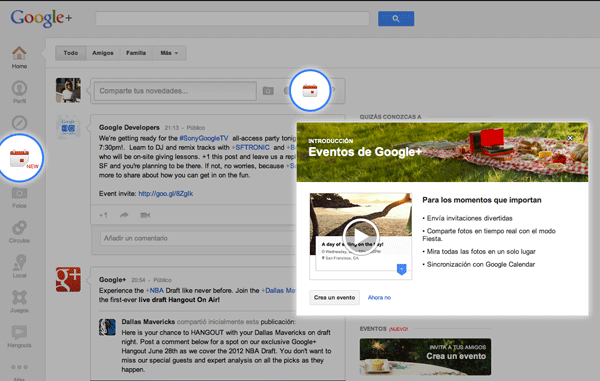Screen dimensions: 600x381
Task: Focus the top search input box
Action: [232, 18]
